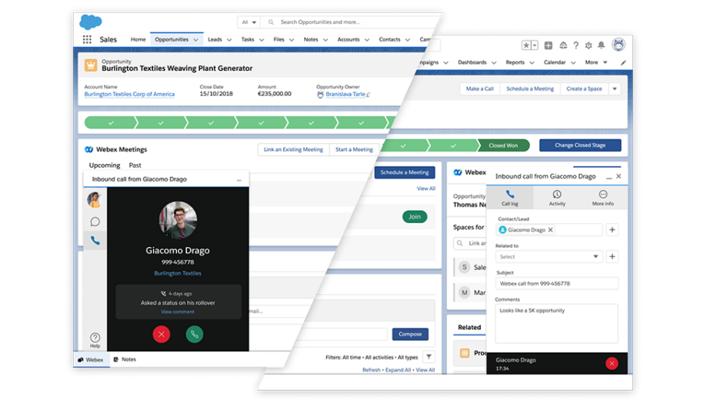Open more actions arrow beside Create a Space
This screenshot has height=400, width=704.
[x=614, y=89]
